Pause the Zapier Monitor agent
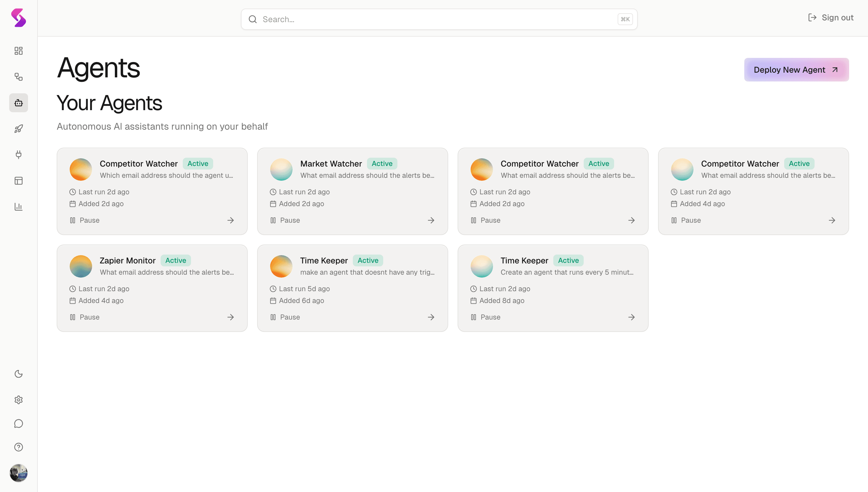 click(84, 317)
